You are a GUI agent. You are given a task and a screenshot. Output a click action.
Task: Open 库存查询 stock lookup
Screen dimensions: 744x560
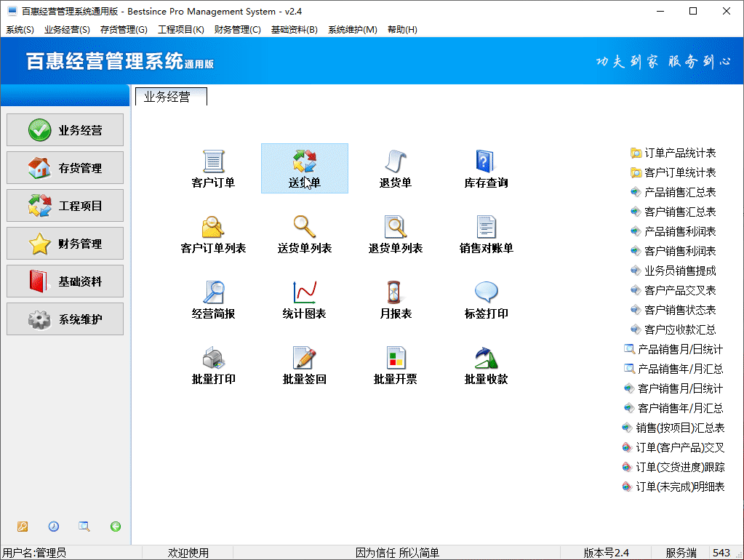[486, 169]
